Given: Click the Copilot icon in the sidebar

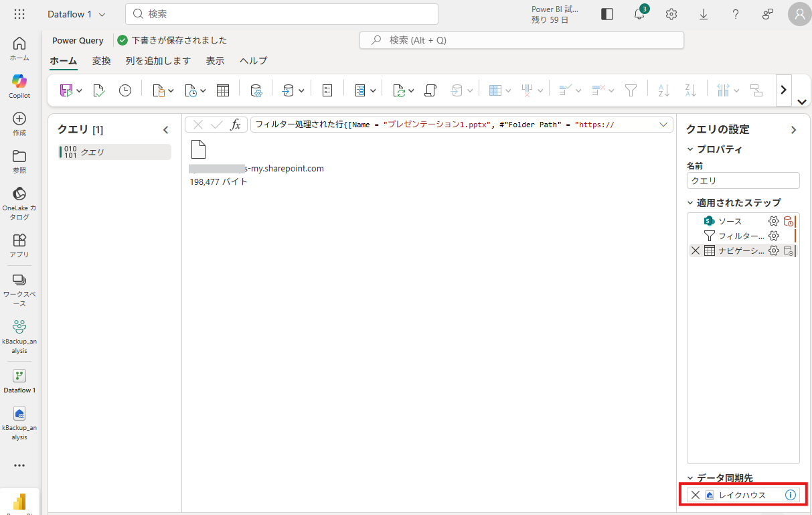Looking at the screenshot, I should tap(19, 82).
